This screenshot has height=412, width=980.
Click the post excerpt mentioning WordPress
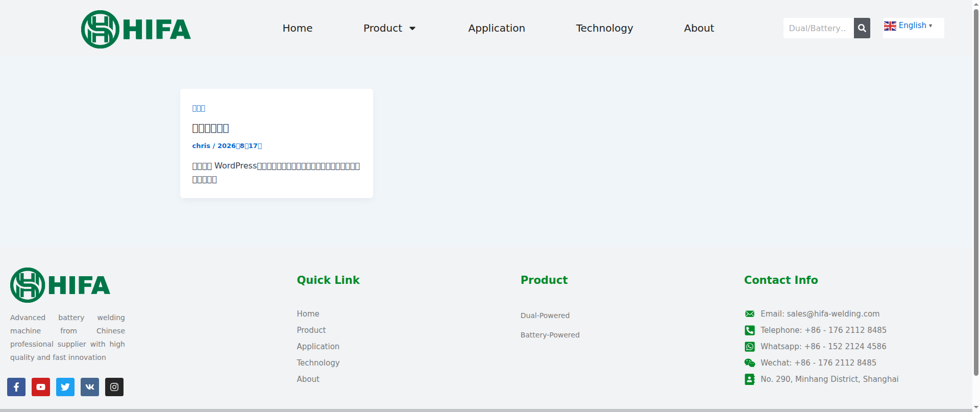[x=276, y=173]
